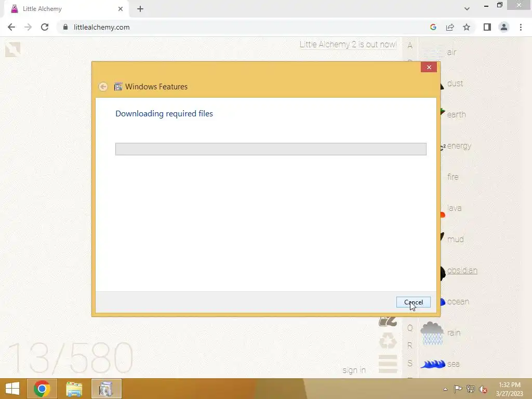Select the rain label
532x399 pixels.
[x=454, y=333]
